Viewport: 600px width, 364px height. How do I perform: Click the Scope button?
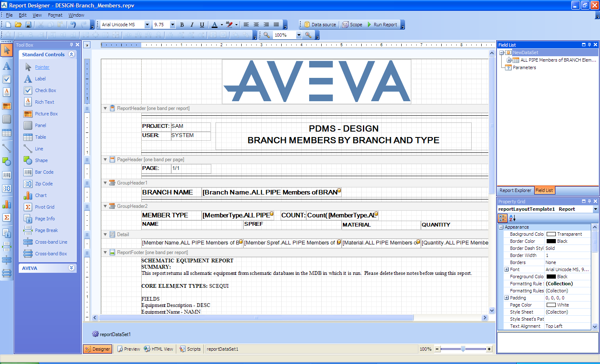click(x=352, y=25)
